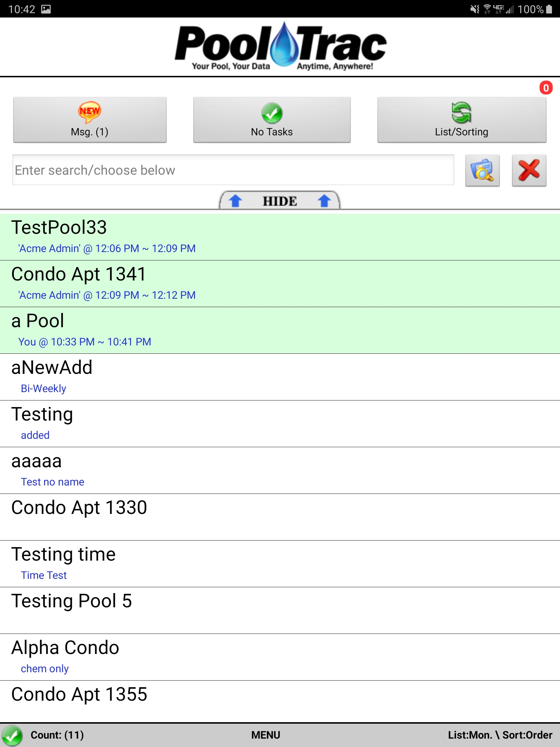This screenshot has height=747, width=560.
Task: Open the Testing time pool row
Action: click(280, 564)
